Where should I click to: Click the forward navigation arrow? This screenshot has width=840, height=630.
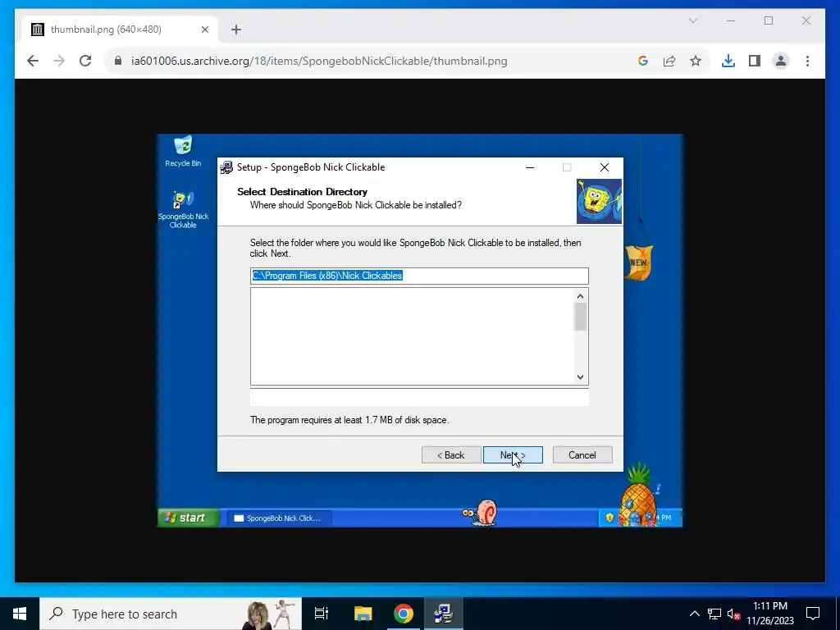59,61
